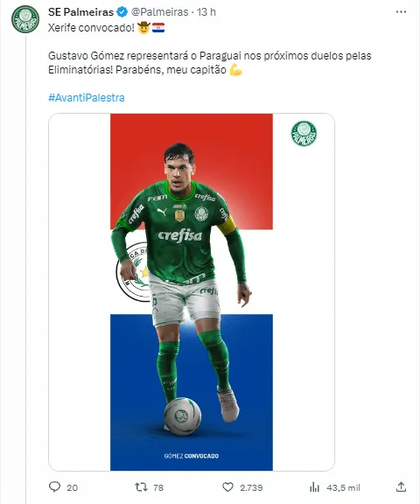This screenshot has height=504, width=420.
Task: Open the 13 h timestamp link
Action: click(x=206, y=12)
